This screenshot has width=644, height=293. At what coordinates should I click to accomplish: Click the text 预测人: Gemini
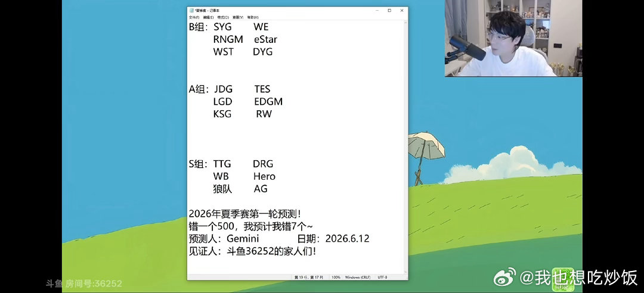[224, 238]
